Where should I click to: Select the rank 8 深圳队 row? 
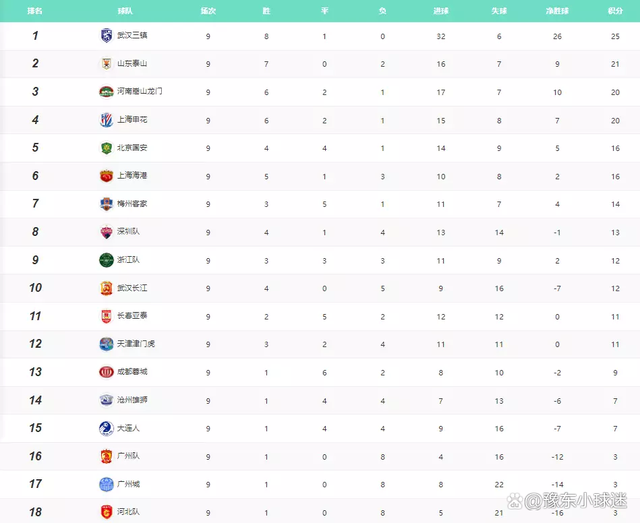point(320,232)
